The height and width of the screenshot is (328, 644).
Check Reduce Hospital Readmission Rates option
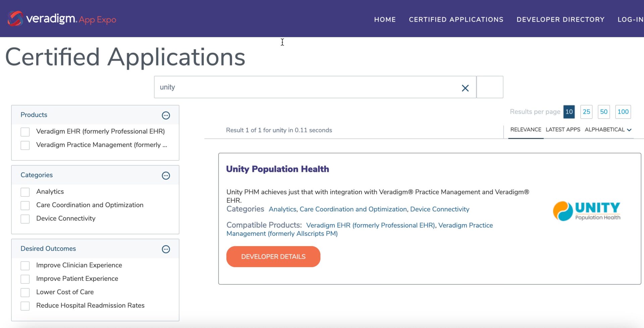(x=25, y=306)
